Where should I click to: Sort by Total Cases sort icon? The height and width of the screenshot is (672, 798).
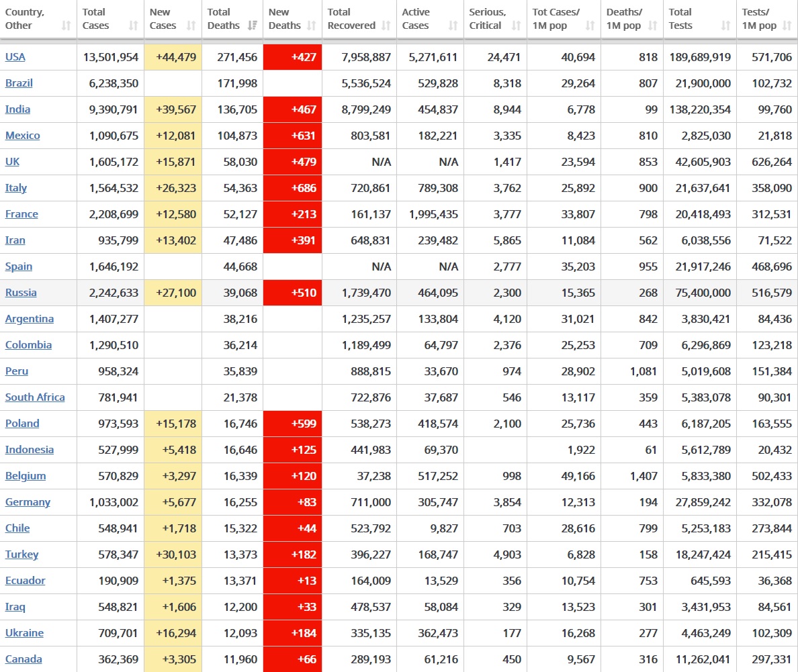pyautogui.click(x=134, y=26)
